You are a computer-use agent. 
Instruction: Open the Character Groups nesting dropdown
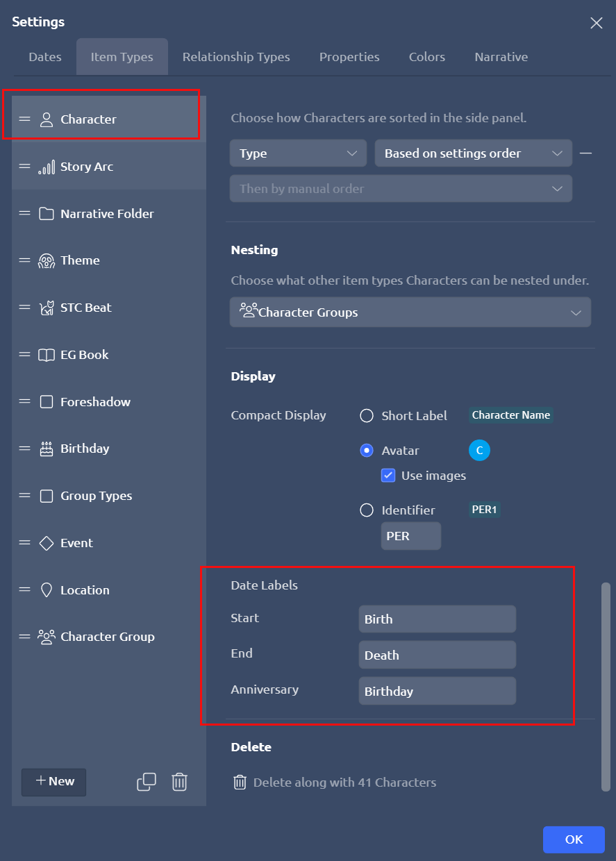tap(410, 312)
